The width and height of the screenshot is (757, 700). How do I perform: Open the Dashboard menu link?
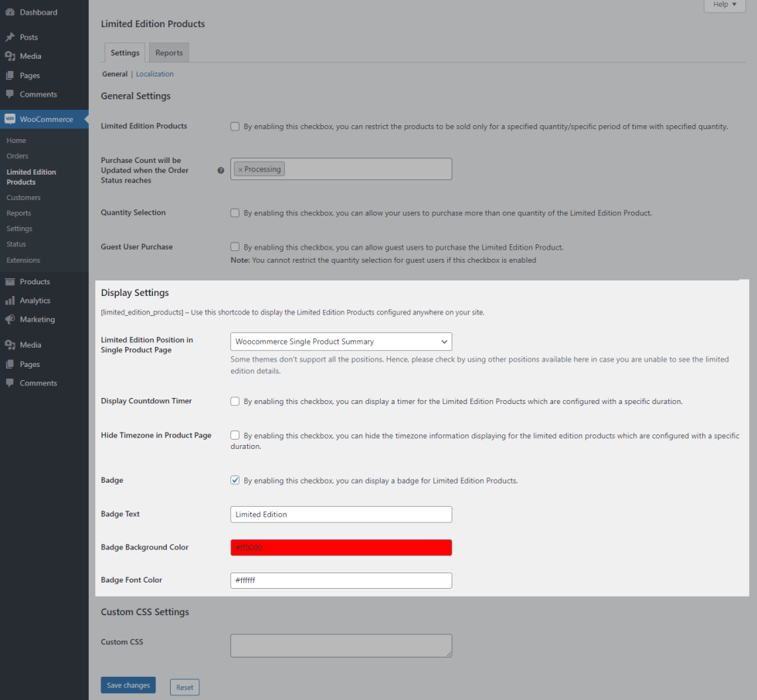[38, 12]
